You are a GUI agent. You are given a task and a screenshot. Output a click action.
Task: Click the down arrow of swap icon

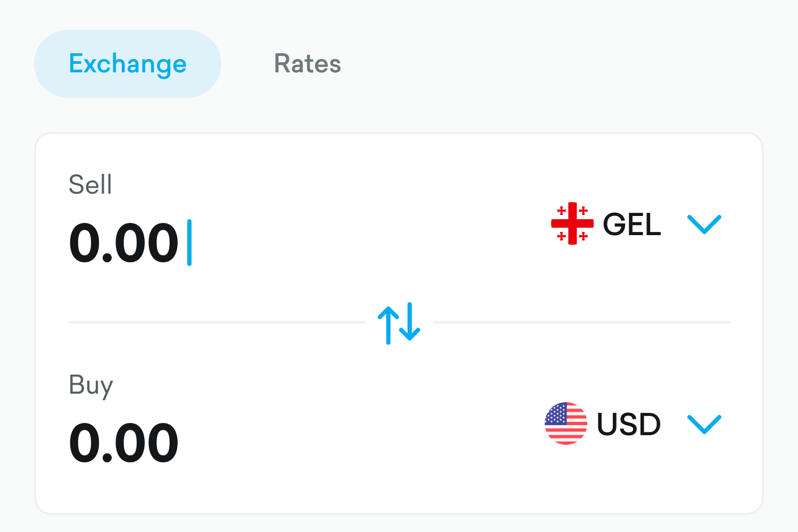click(410, 321)
